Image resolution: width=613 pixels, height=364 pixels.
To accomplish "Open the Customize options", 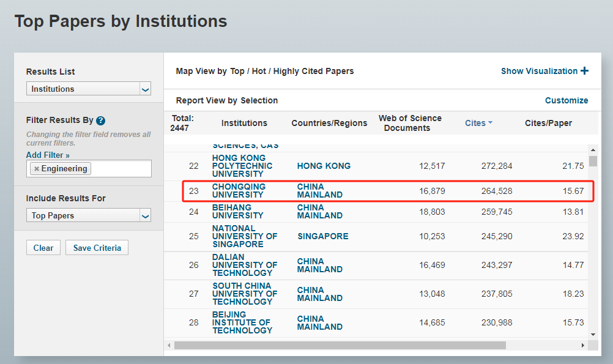I will (567, 100).
